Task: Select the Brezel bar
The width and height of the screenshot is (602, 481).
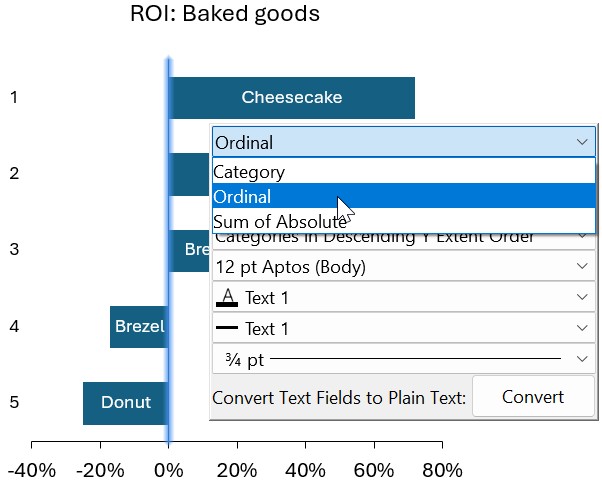Action: point(139,327)
